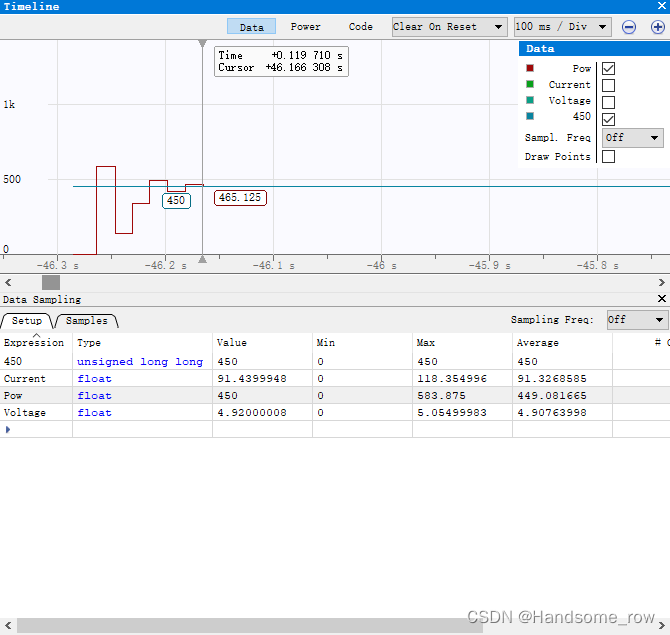The height and width of the screenshot is (635, 670).
Task: Click the 465.125 graph value label
Action: click(x=240, y=197)
